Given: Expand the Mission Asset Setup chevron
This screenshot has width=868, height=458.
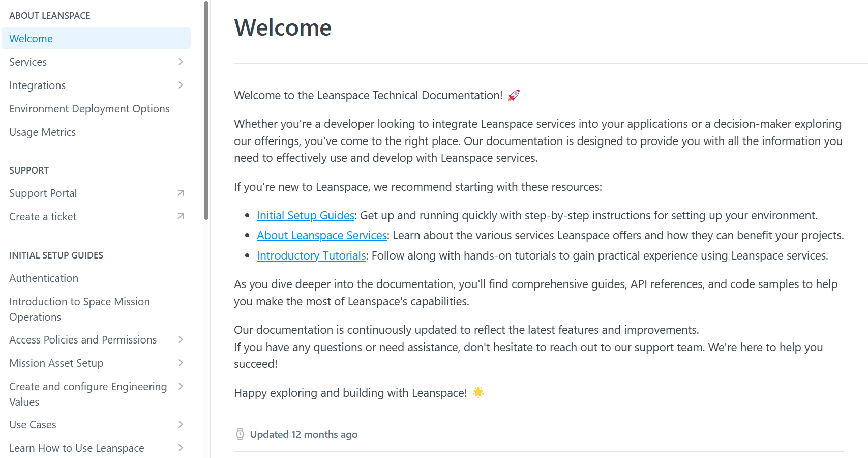Looking at the screenshot, I should [181, 363].
